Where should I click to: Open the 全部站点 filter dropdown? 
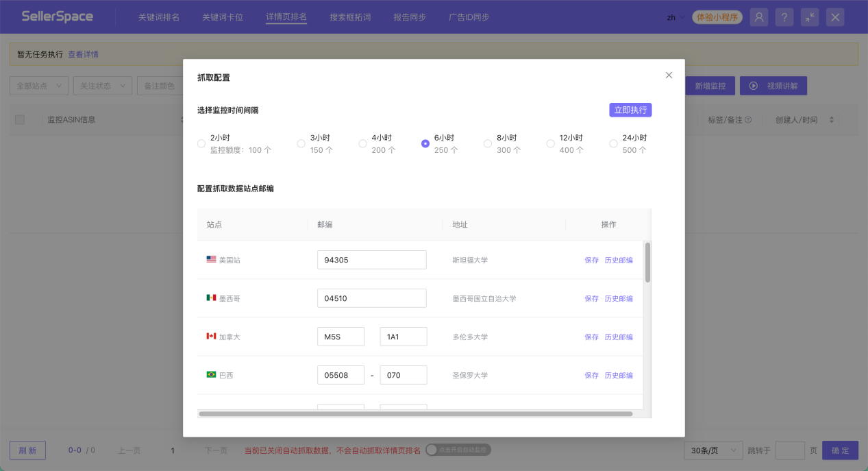tap(38, 85)
